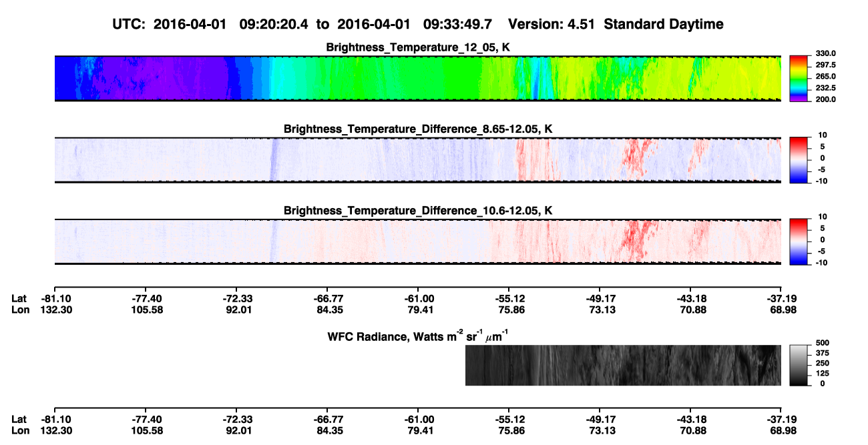
Task: Click longitude 73.13 below the WFC Radiance image
Action: (x=600, y=431)
